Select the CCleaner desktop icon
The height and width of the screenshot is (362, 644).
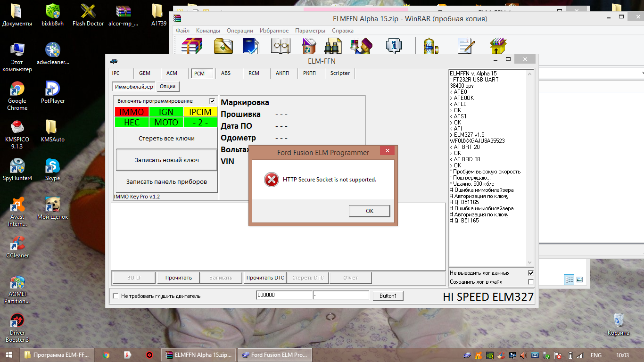(x=17, y=247)
